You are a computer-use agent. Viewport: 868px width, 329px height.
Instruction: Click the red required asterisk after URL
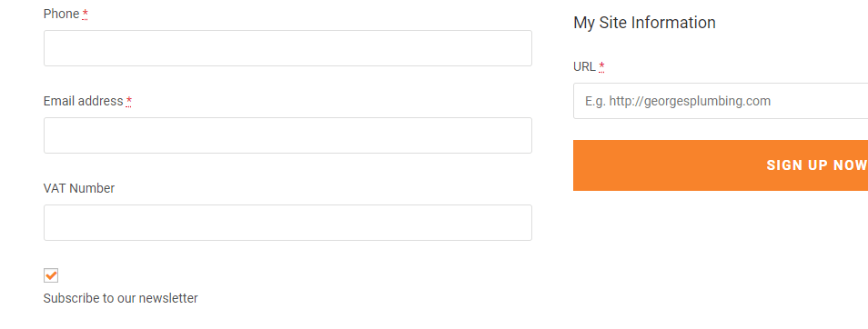coord(601,66)
